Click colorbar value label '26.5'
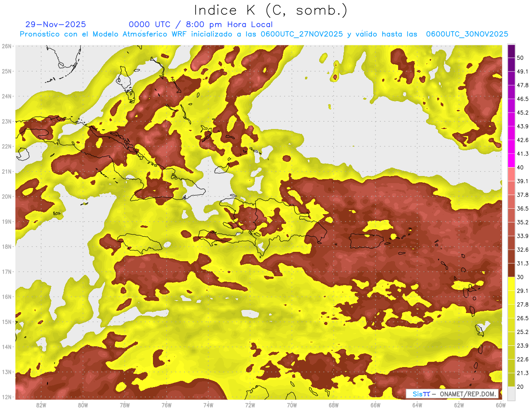This screenshot has width=532, height=411. tap(522, 318)
